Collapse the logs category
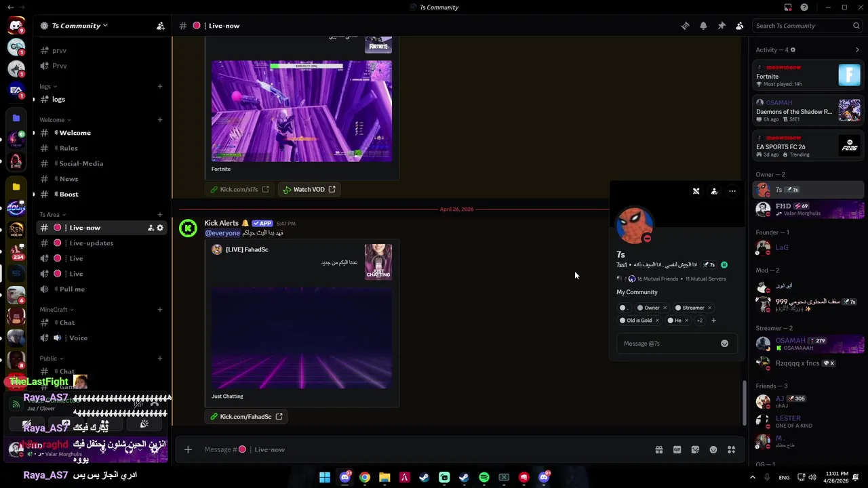Screen dimensions: 868x488 click(47, 87)
